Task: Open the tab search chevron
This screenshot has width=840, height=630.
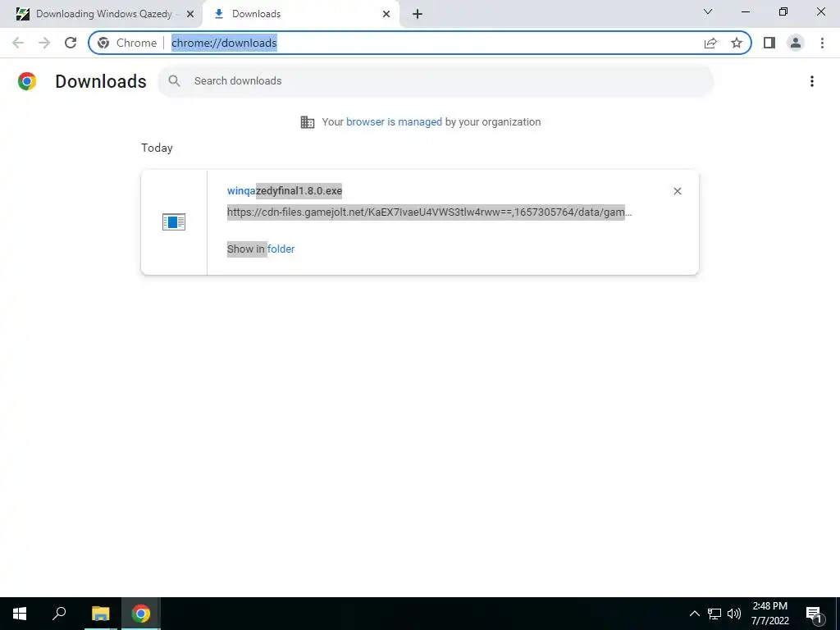Action: (708, 11)
